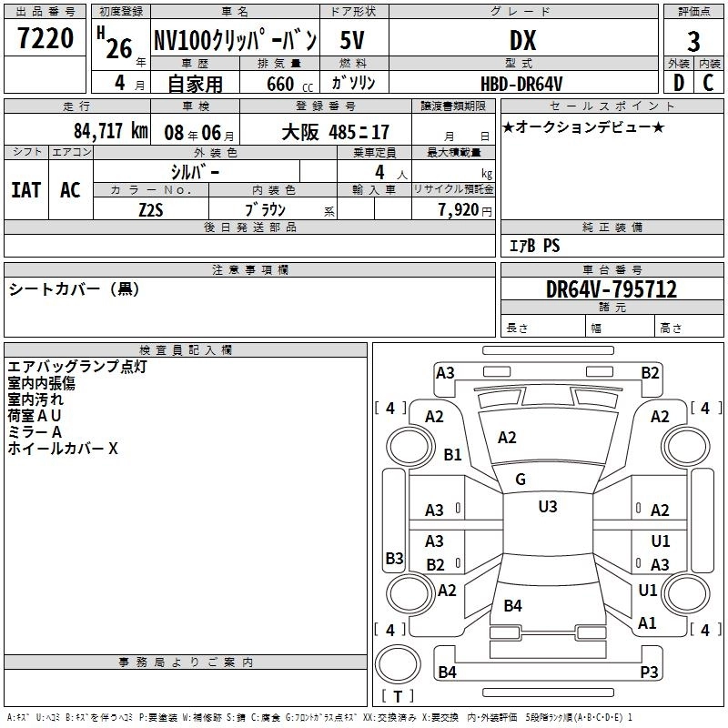The width and height of the screenshot is (728, 728).
Task: Select the A1 scratch marking
Action: [x=647, y=623]
